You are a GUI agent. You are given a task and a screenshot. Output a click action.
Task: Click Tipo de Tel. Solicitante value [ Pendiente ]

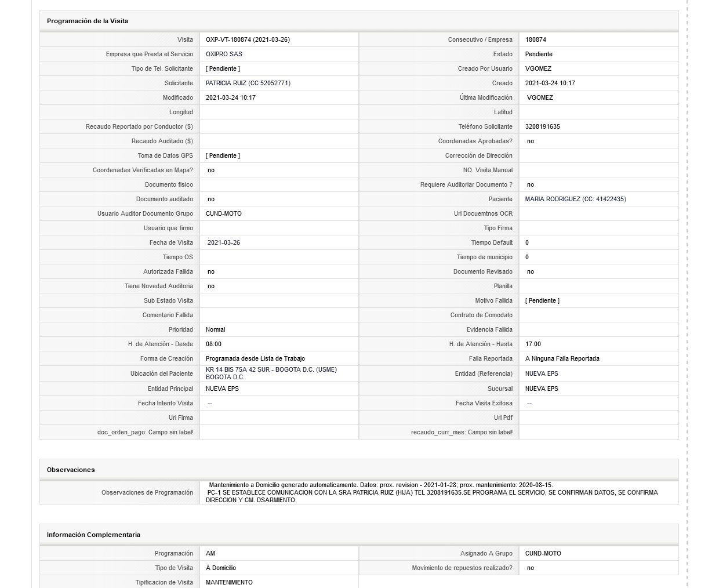223,68
